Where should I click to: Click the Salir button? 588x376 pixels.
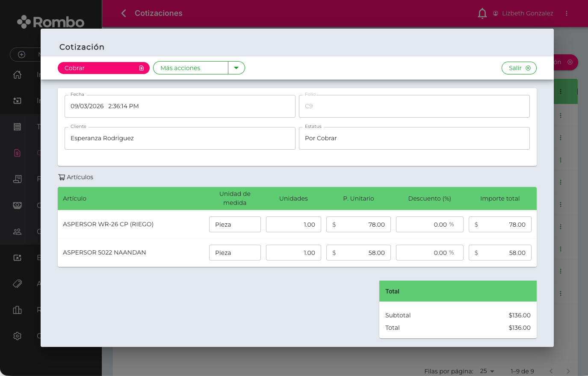[519, 68]
